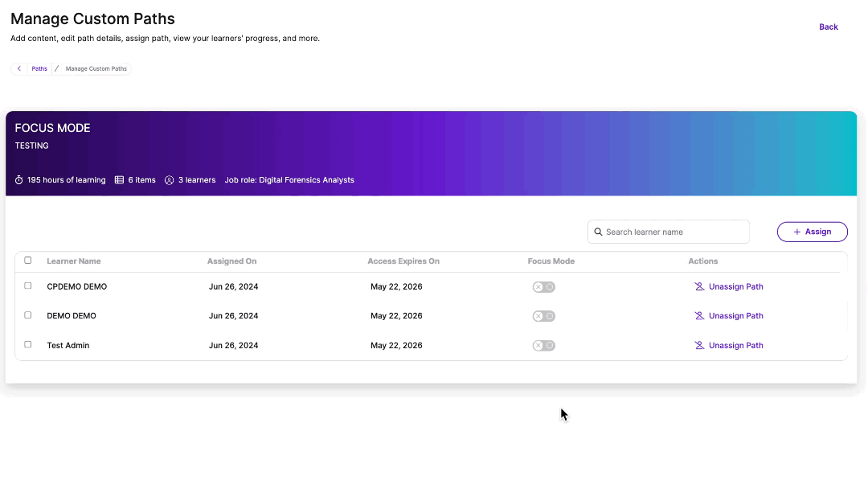This screenshot has height=489, width=868.
Task: Check the select-all learners checkbox
Action: 28,261
